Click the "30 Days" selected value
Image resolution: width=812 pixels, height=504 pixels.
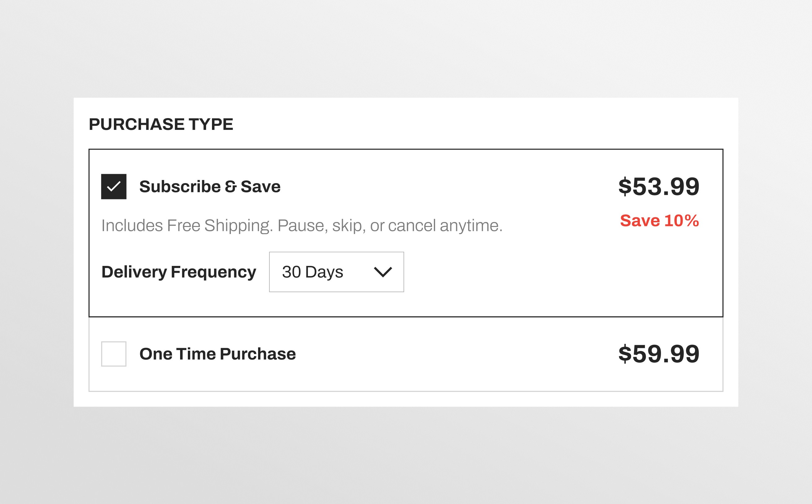[313, 272]
